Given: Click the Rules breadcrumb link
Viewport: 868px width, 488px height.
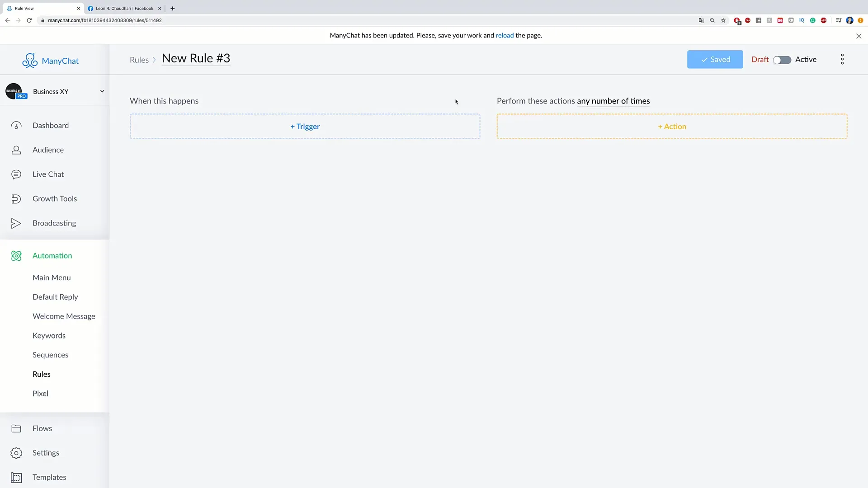Looking at the screenshot, I should click(139, 59).
